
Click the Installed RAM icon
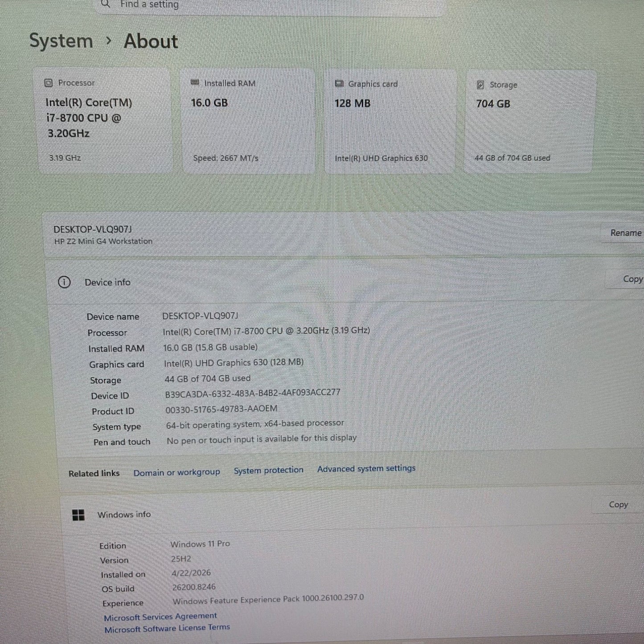pyautogui.click(x=195, y=83)
